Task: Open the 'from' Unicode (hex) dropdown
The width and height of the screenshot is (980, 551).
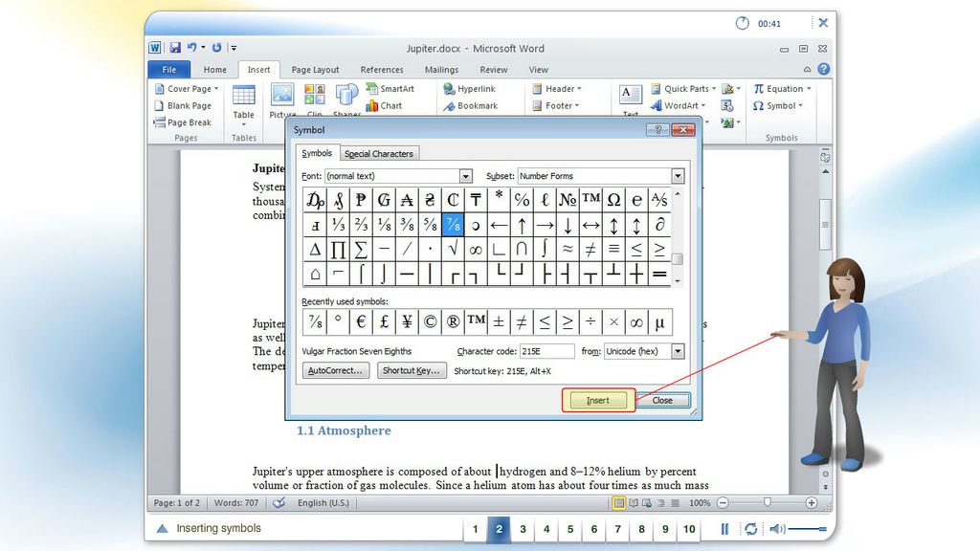Action: tap(679, 351)
